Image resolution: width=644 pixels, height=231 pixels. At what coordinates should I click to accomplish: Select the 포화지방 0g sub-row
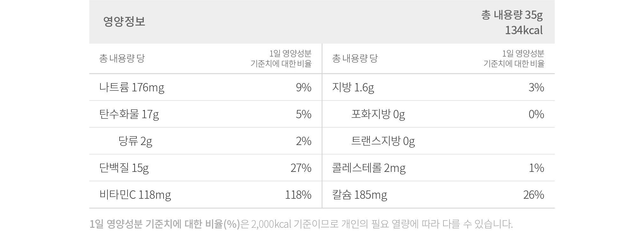pos(378,114)
